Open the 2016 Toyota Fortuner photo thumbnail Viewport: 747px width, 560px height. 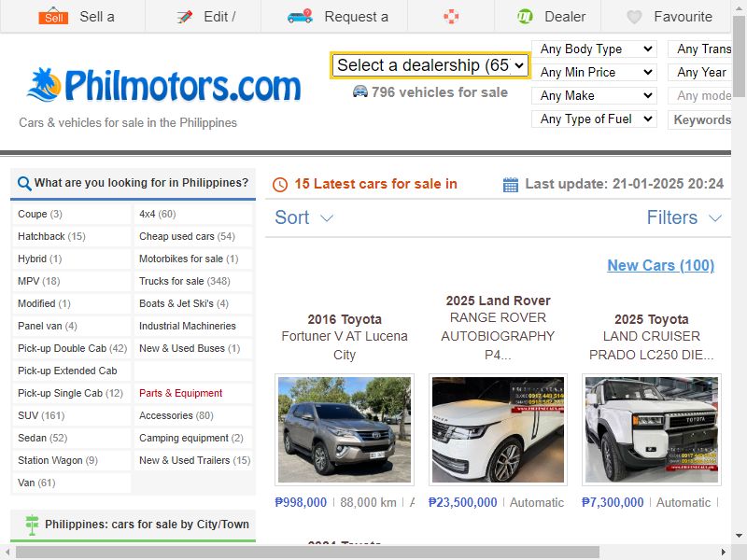tap(345, 429)
